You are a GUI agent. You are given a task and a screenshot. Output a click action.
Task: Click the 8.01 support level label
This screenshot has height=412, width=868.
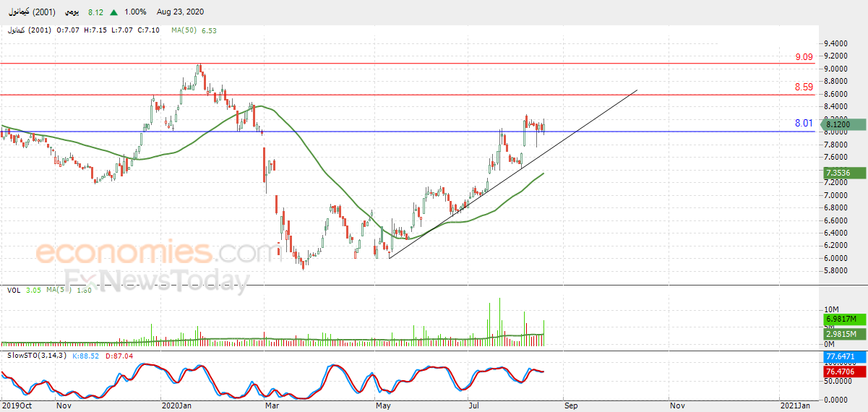[x=804, y=123]
